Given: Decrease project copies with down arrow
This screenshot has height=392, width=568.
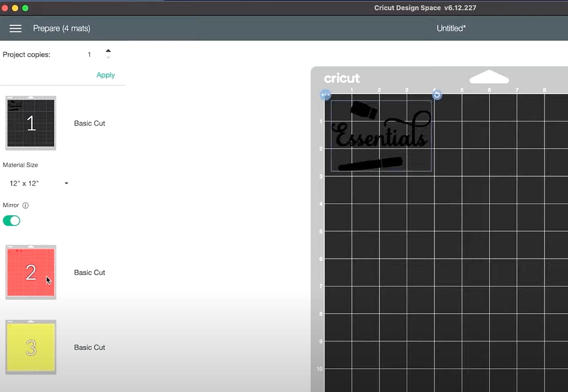Looking at the screenshot, I should click(x=108, y=57).
